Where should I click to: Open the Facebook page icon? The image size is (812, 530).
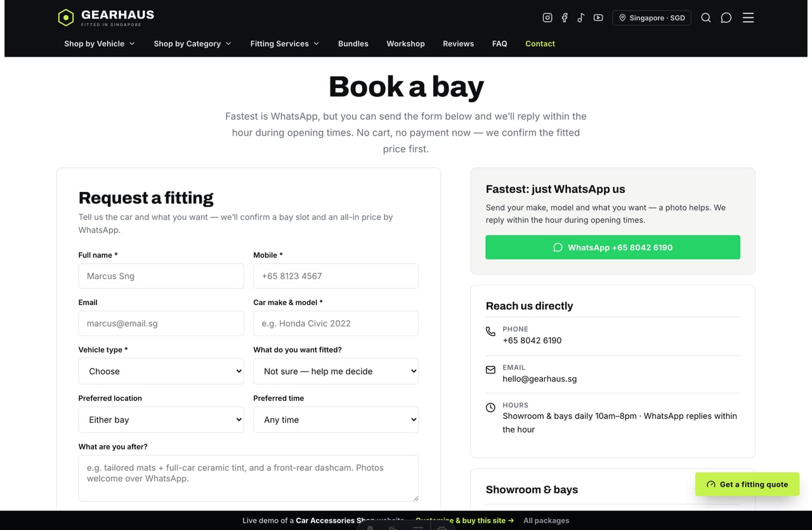point(564,18)
